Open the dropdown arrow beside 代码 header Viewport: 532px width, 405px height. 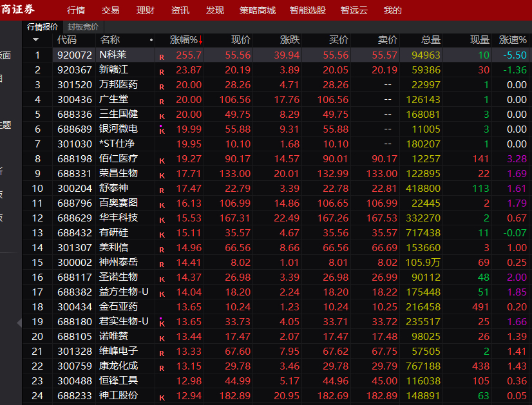35,40
